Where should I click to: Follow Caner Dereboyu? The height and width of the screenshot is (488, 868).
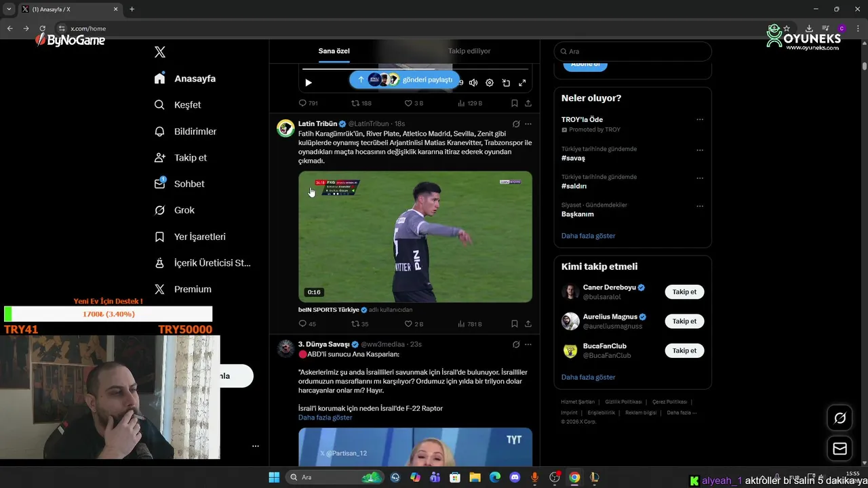click(x=684, y=292)
